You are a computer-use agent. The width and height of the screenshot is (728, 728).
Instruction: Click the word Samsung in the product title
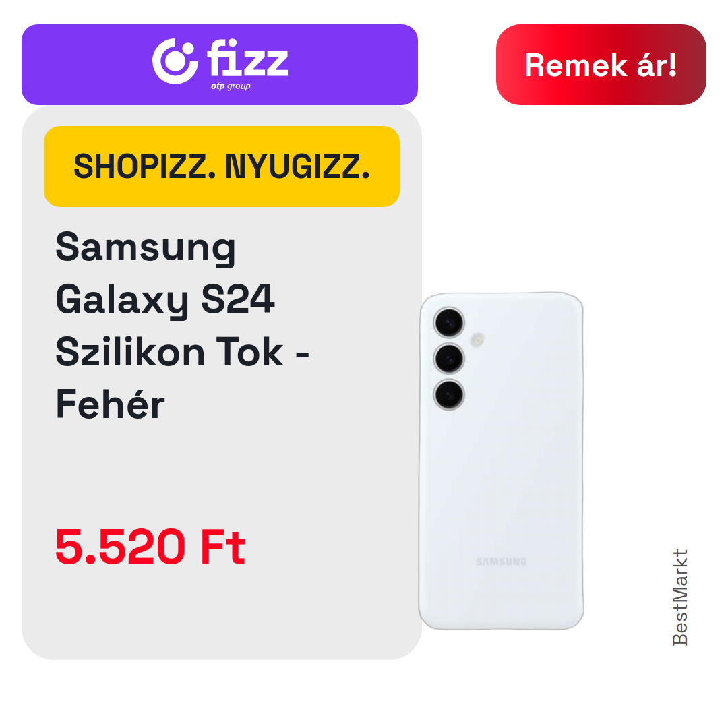[x=146, y=247]
